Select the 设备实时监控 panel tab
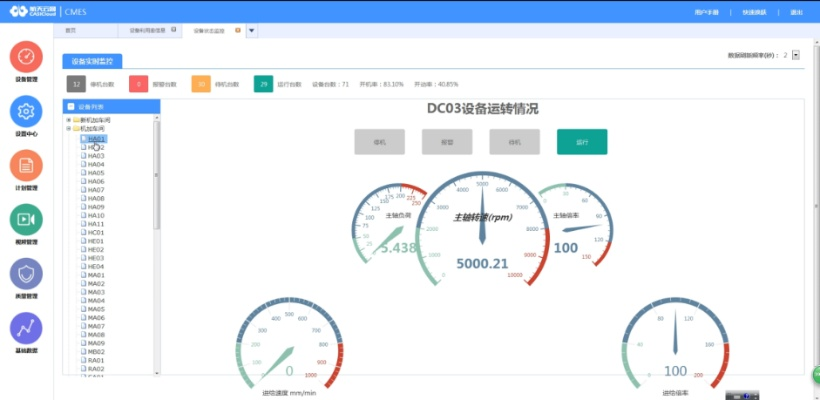The width and height of the screenshot is (820, 400). pos(92,61)
